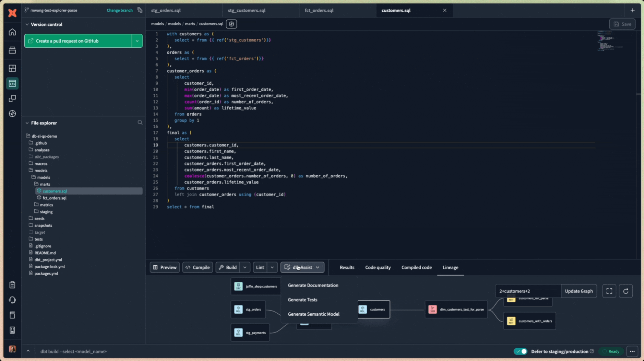Open the Lint dropdown arrow
This screenshot has width=644, height=361.
pyautogui.click(x=272, y=267)
